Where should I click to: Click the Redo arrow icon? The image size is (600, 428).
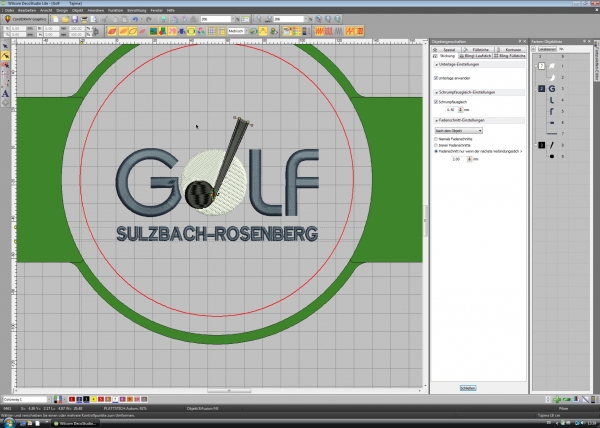tap(148, 19)
